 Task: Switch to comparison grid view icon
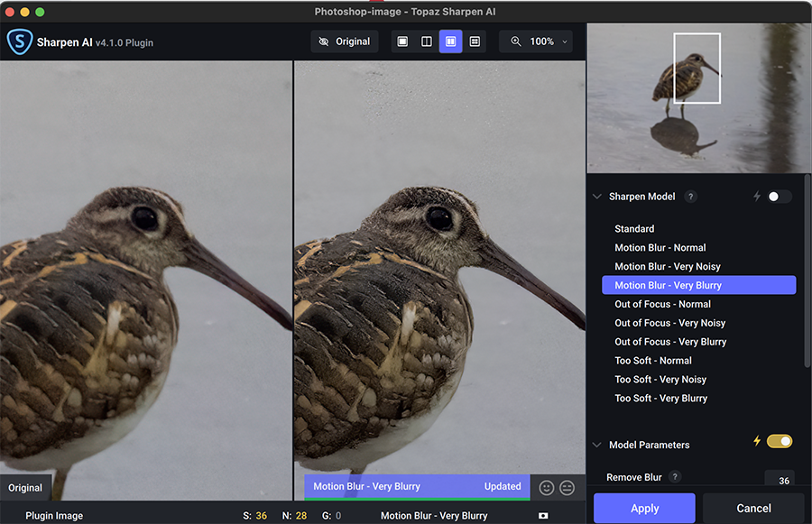(475, 41)
